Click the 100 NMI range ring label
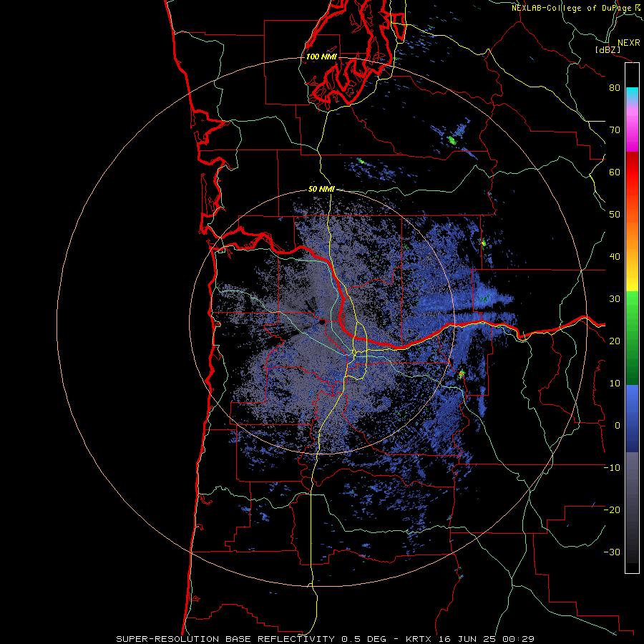 click(321, 57)
